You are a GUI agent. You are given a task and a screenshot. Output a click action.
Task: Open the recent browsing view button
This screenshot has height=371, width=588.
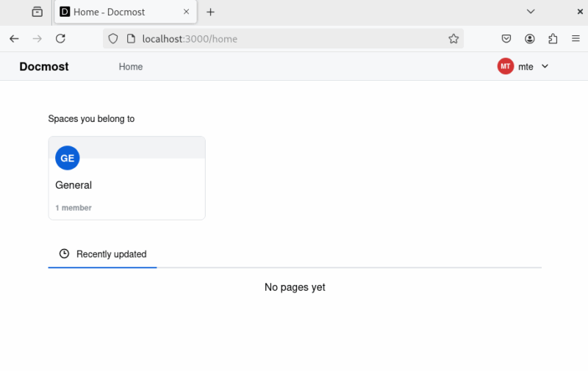click(37, 12)
